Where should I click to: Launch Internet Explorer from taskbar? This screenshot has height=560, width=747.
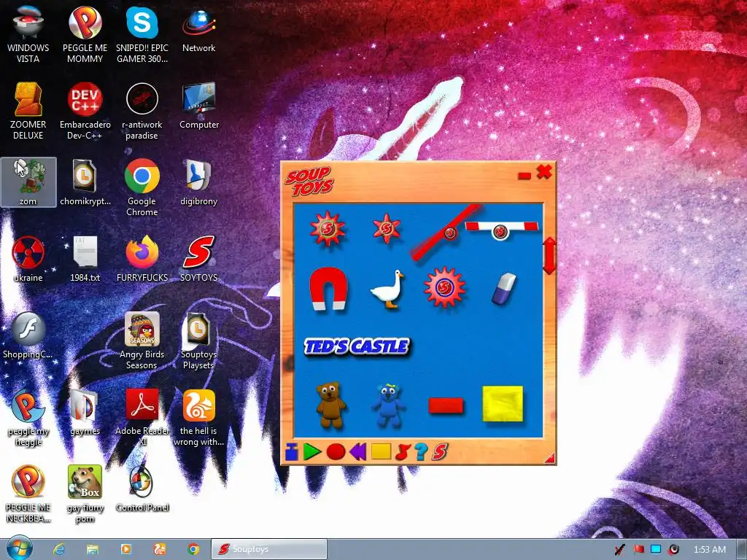coord(59,549)
